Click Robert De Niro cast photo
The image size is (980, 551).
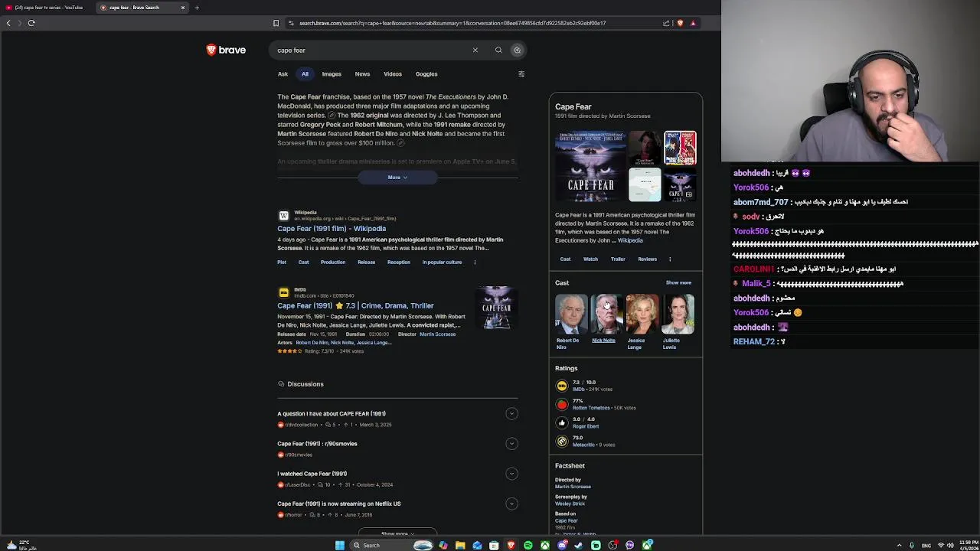click(x=571, y=314)
